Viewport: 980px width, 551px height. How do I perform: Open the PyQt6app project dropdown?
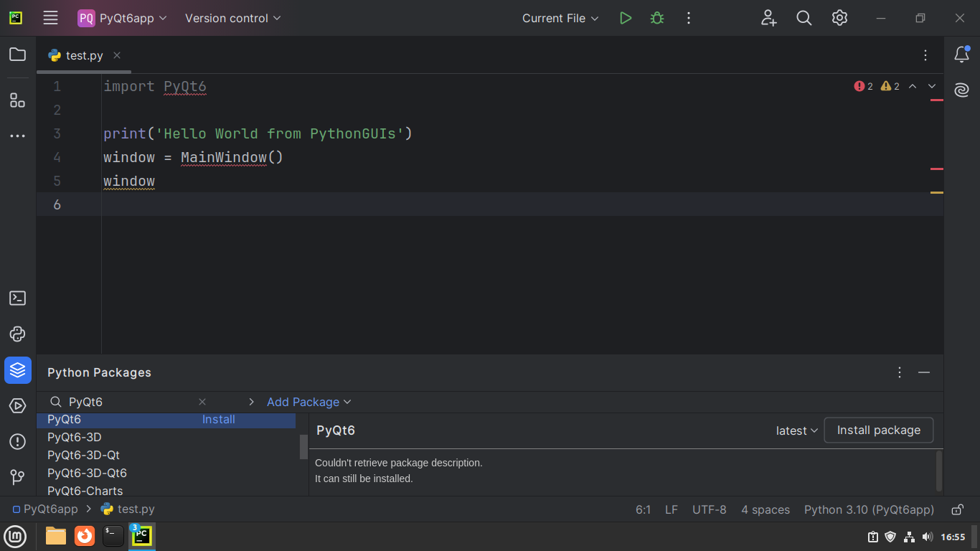[x=123, y=18]
